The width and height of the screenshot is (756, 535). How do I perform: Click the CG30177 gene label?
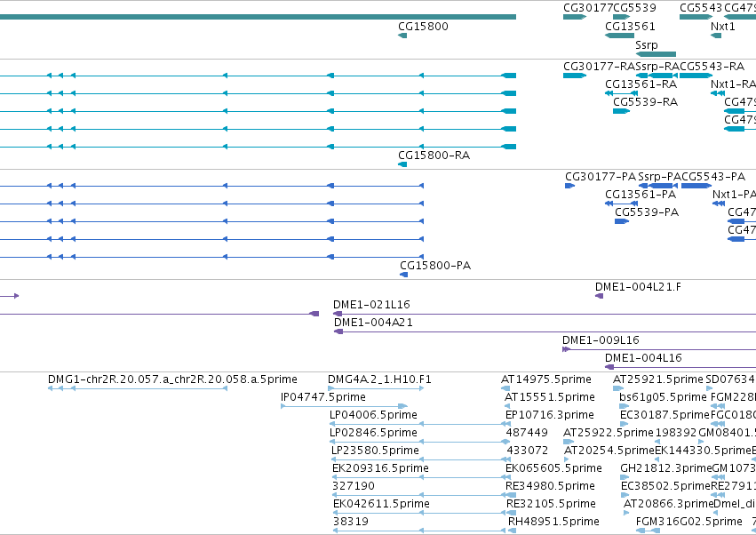click(x=588, y=8)
